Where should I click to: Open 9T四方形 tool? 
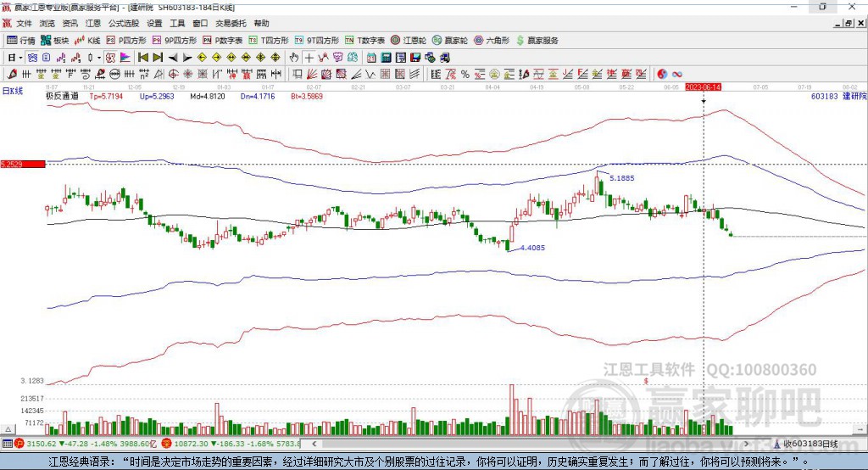pos(317,41)
